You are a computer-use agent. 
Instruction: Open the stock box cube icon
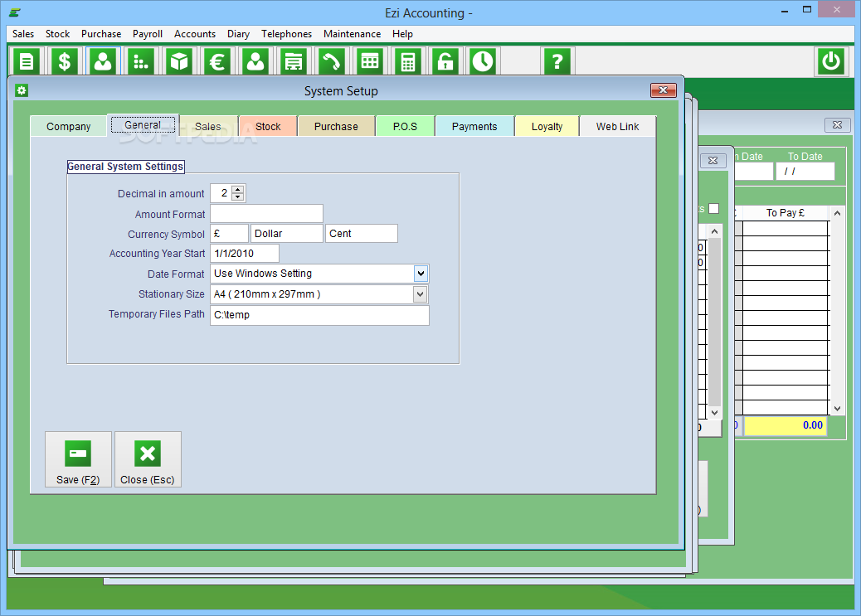point(179,61)
